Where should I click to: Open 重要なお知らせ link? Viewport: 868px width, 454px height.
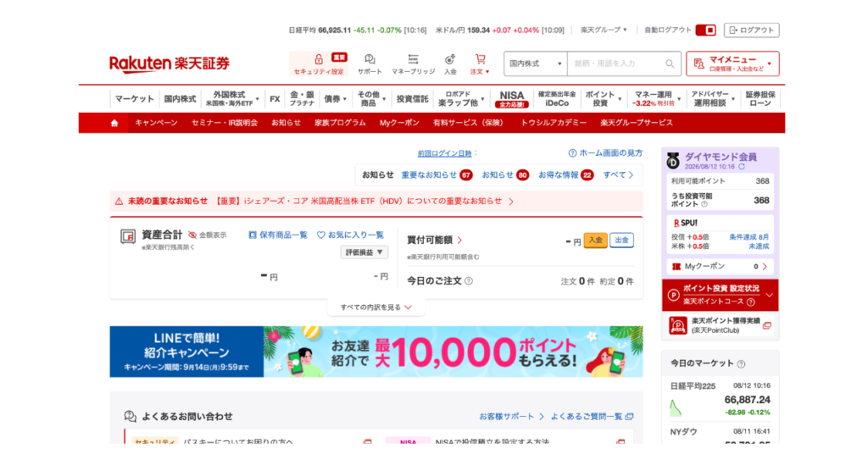pos(429,175)
